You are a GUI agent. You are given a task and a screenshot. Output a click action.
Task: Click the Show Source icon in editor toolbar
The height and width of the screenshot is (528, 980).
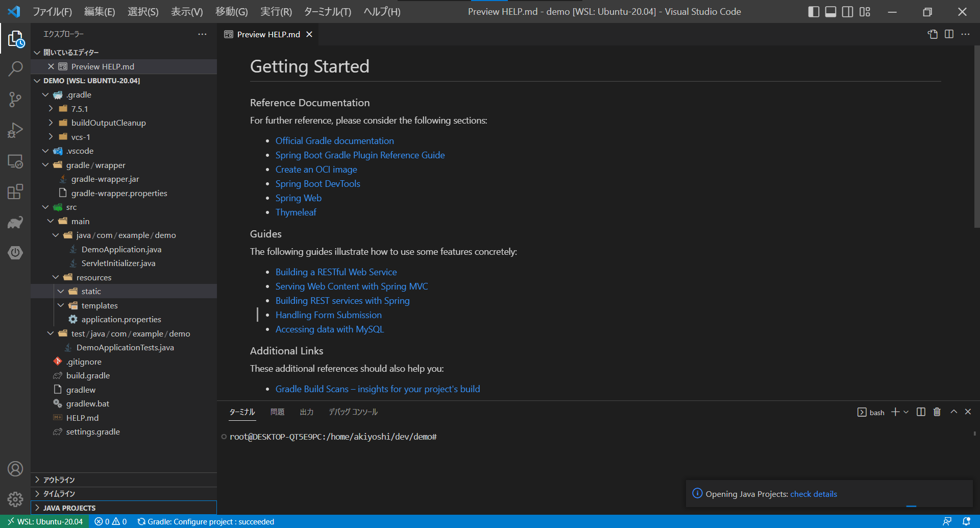pos(933,34)
